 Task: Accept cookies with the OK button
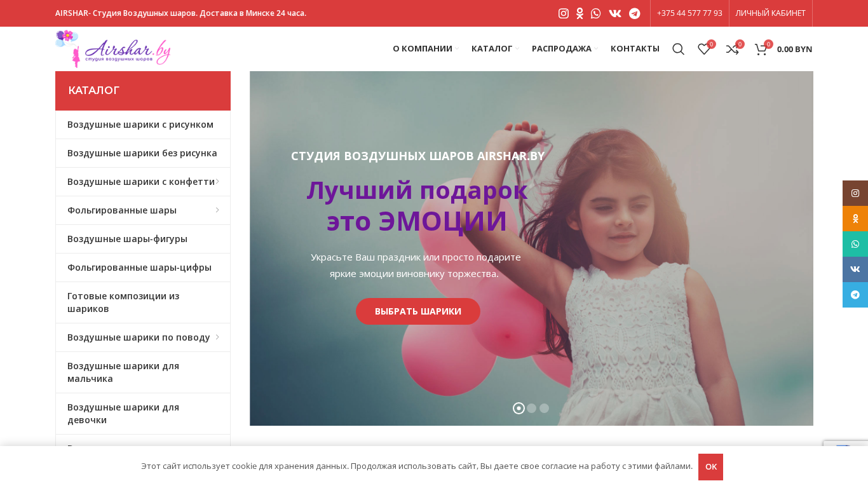point(710,467)
